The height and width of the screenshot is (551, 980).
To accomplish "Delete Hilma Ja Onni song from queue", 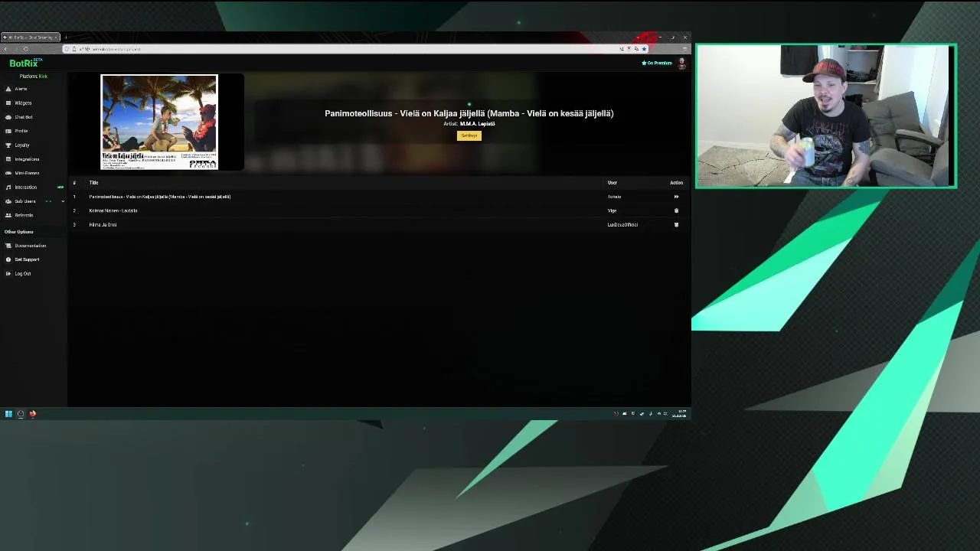I will tap(676, 225).
